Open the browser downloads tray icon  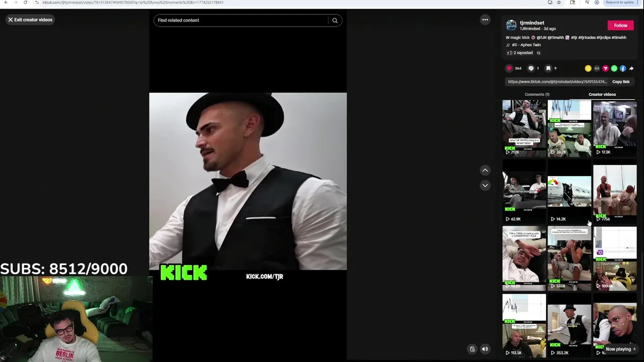pyautogui.click(x=587, y=3)
